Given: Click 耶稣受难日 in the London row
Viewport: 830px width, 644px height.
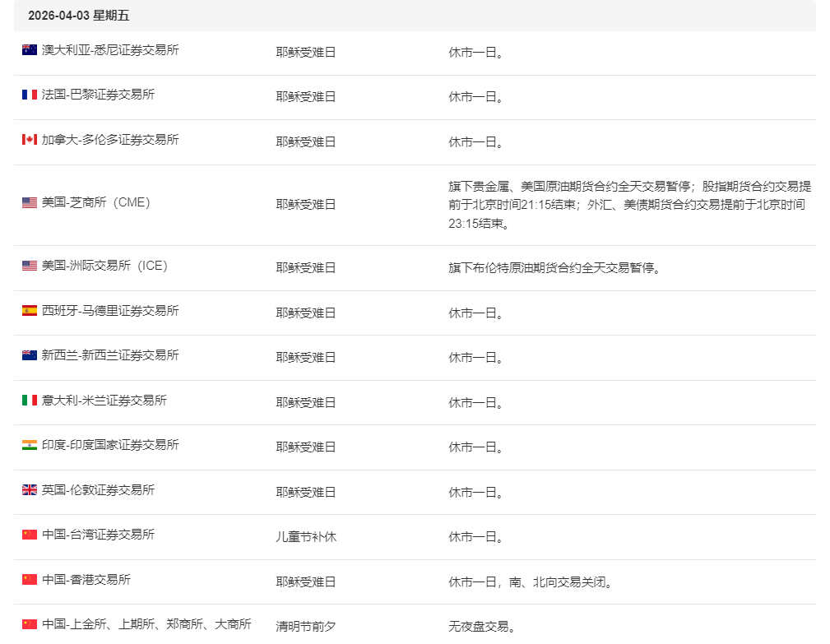Looking at the screenshot, I should click(x=306, y=492).
